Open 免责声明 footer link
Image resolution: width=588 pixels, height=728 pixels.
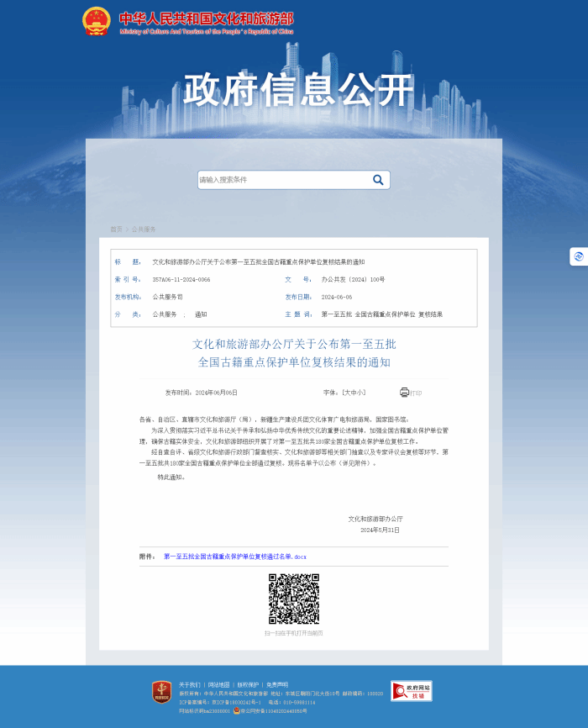276,684
